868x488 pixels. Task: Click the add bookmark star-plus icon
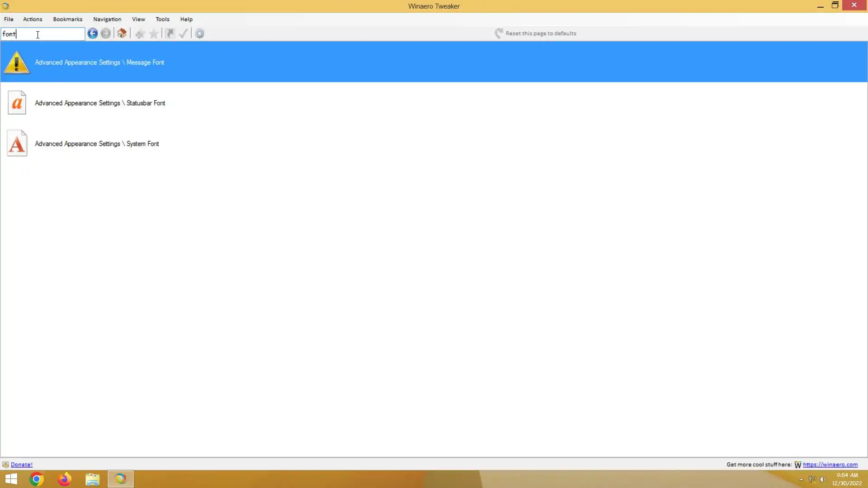[140, 33]
